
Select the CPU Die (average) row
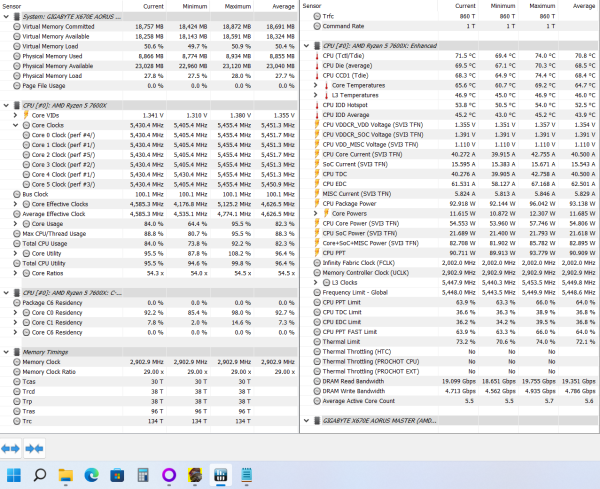tap(450, 66)
